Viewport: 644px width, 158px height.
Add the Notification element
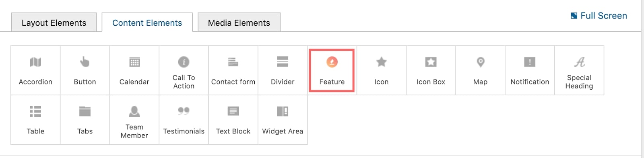point(530,70)
